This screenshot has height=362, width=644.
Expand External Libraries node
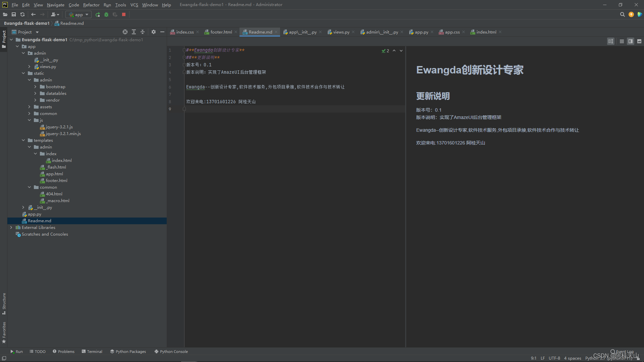(11, 227)
